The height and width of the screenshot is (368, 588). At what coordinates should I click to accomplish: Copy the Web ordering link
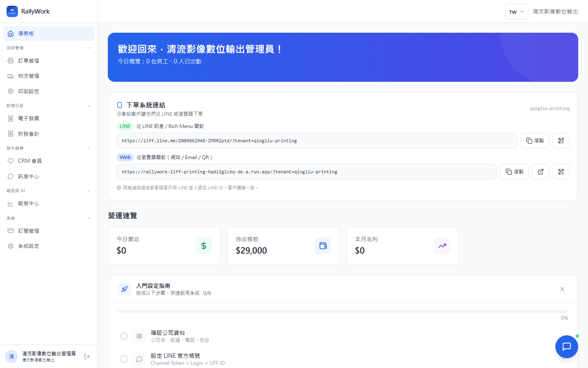click(x=514, y=172)
